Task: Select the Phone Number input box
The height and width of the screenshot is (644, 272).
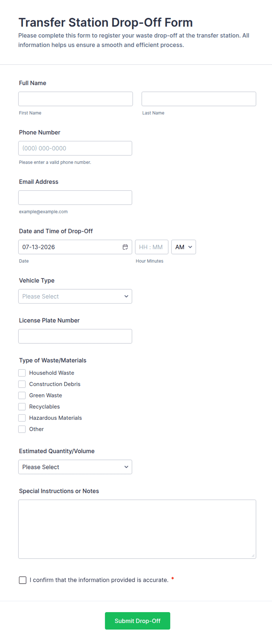Action: [75, 148]
